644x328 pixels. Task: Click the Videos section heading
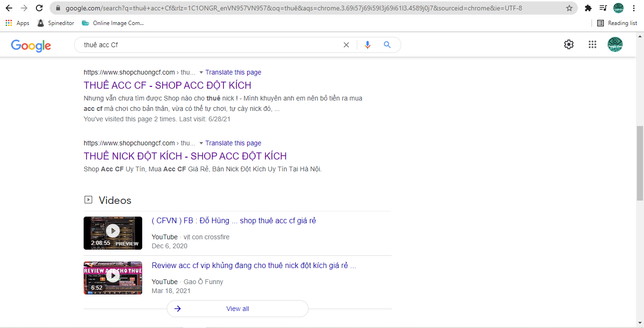click(x=115, y=200)
